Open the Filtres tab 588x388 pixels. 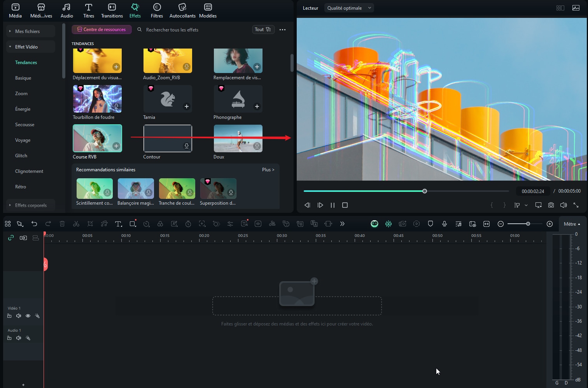coord(157,10)
